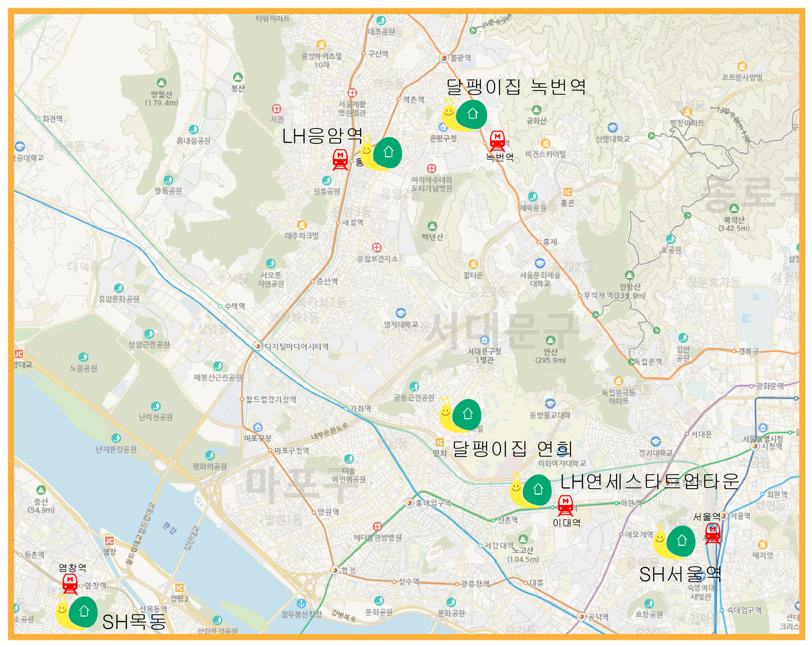Click the 마포구청역 station label

click(x=292, y=451)
